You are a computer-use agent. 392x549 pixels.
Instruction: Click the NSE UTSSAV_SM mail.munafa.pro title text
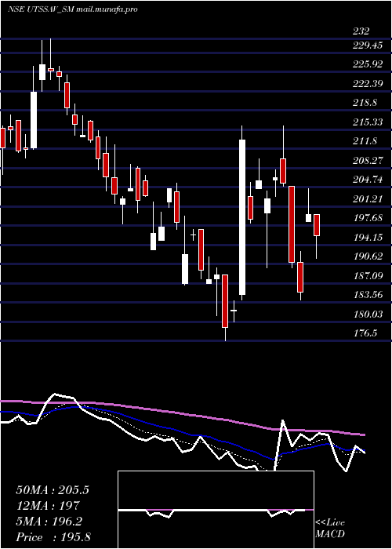tap(72, 9)
